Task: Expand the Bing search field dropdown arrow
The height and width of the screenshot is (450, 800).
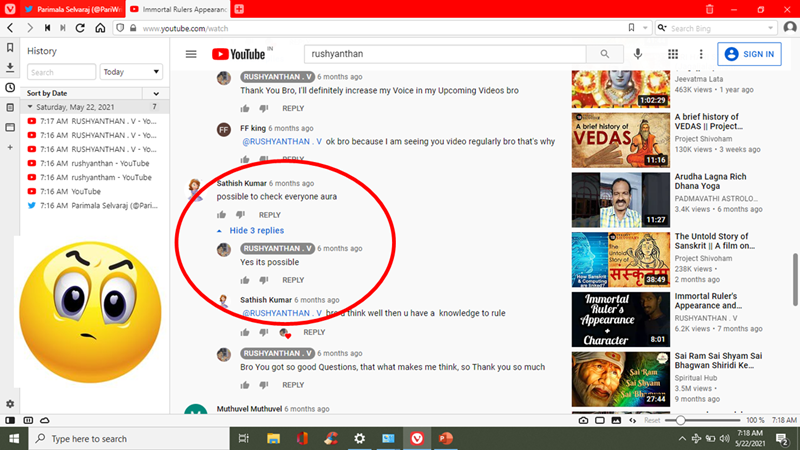Action: 770,28
